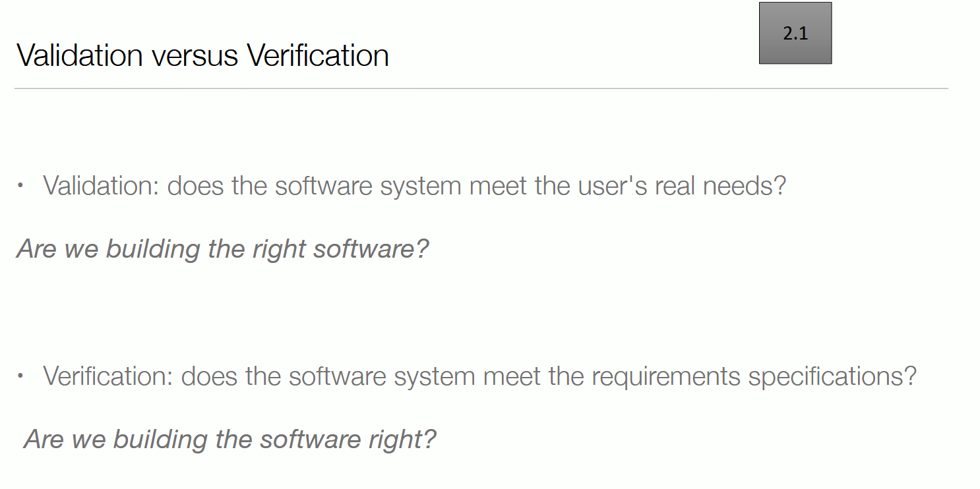980x489 pixels.
Task: Click the word "versus" in the title
Action: (195, 55)
